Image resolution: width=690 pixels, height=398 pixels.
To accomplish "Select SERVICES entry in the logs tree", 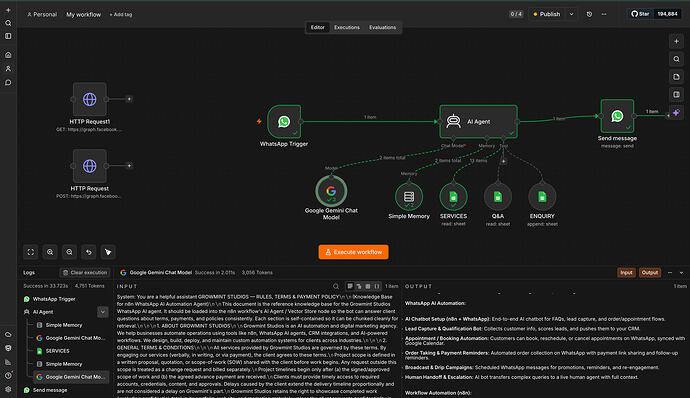I will 58,351.
